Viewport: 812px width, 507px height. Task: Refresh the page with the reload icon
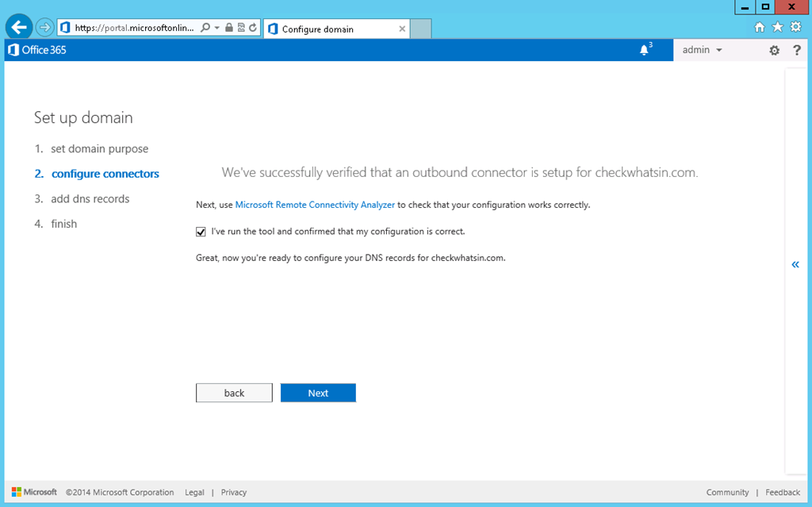pyautogui.click(x=253, y=28)
